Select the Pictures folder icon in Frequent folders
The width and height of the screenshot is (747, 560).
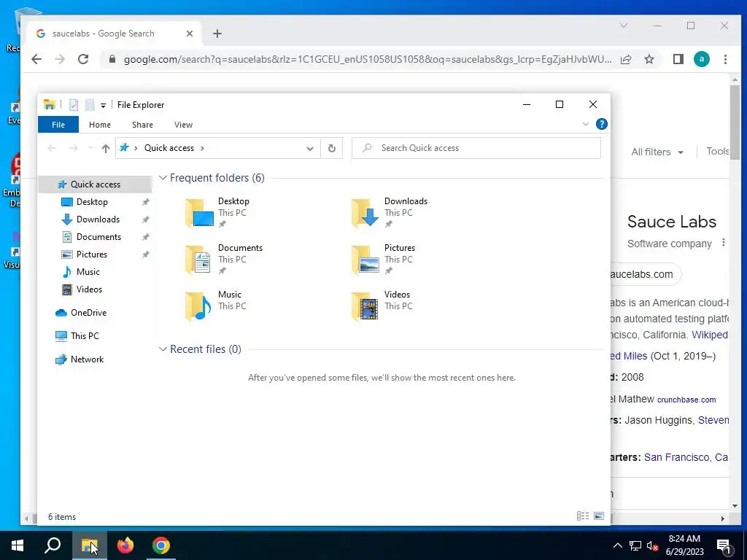click(x=365, y=259)
